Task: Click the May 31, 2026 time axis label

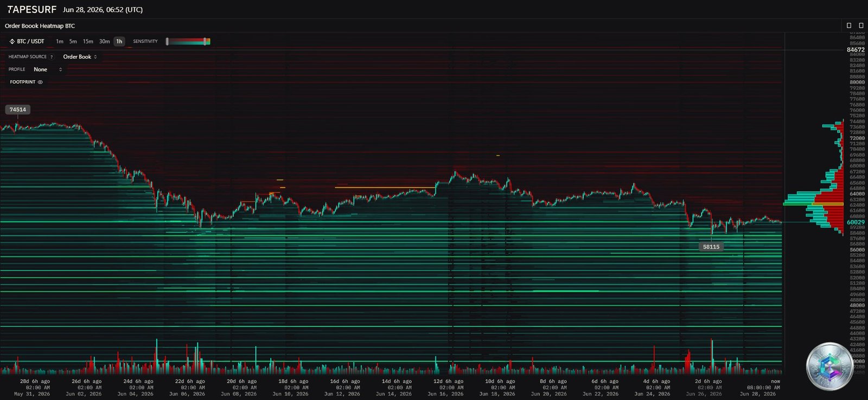Action: [x=32, y=394]
